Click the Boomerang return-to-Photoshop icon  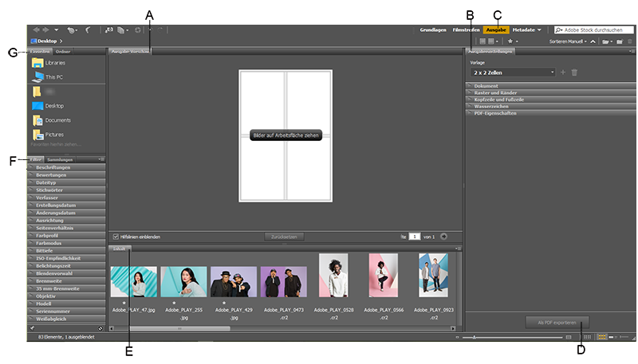click(x=88, y=29)
